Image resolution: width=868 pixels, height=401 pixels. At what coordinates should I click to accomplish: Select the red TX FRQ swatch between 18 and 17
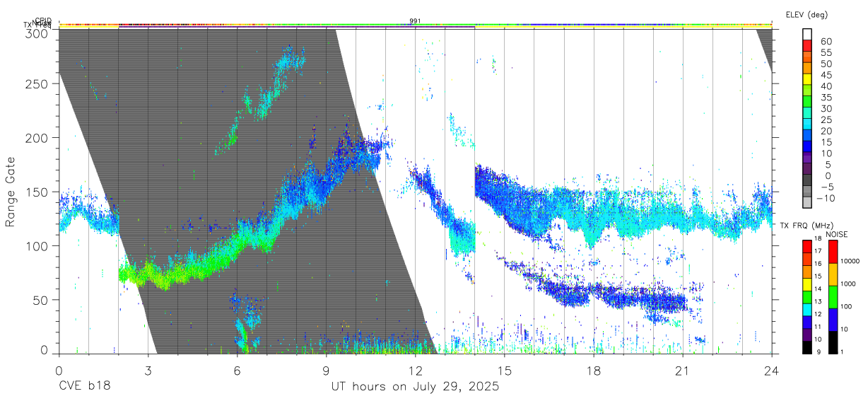(807, 245)
